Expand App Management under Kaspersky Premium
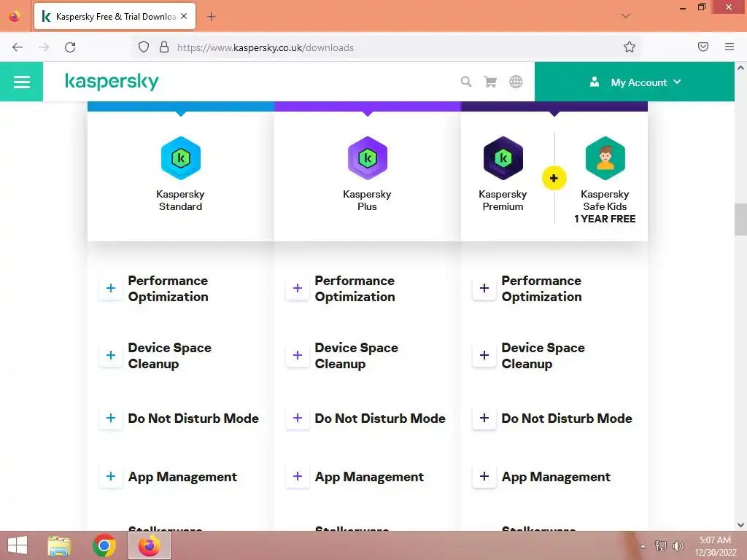Viewport: 747px width, 560px height. tap(484, 477)
